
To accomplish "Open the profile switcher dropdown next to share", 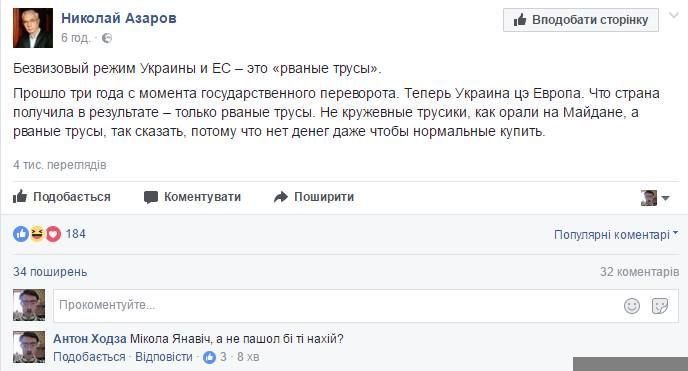I will click(655, 198).
